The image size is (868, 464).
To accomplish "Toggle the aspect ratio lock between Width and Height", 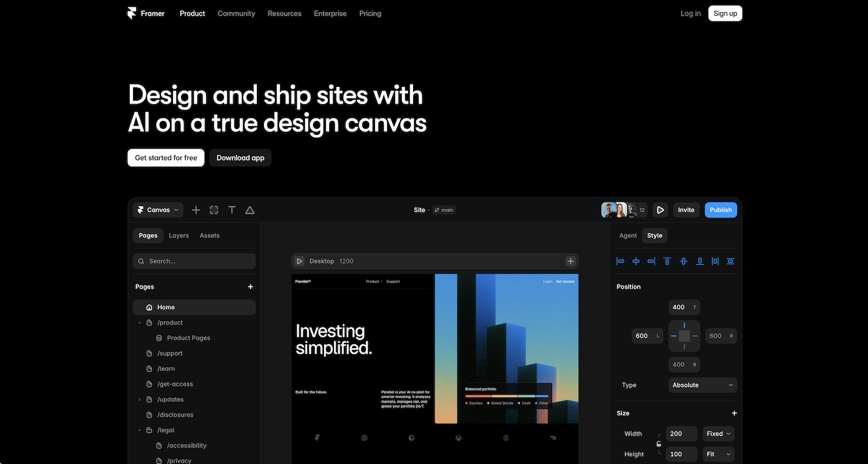I will (659, 444).
